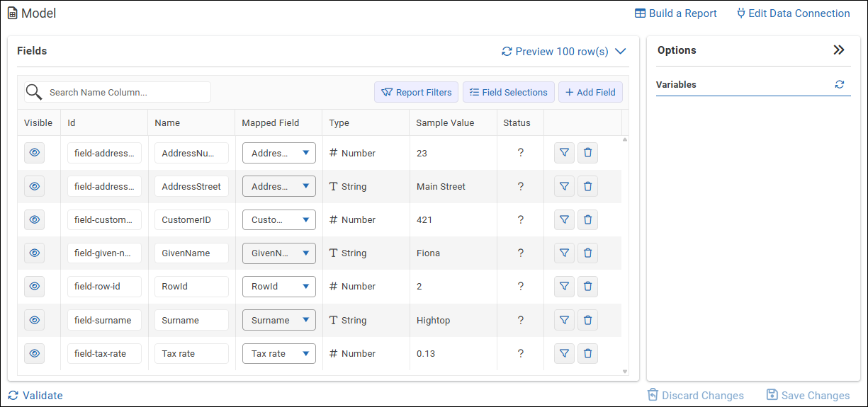Refresh the Variables list
868x407 pixels.
pyautogui.click(x=840, y=84)
